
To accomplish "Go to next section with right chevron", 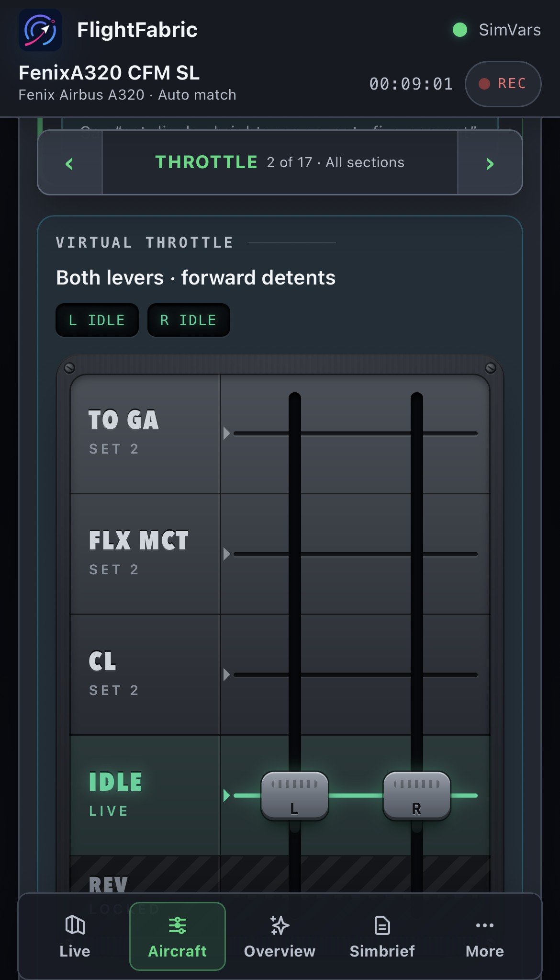I will (x=490, y=163).
